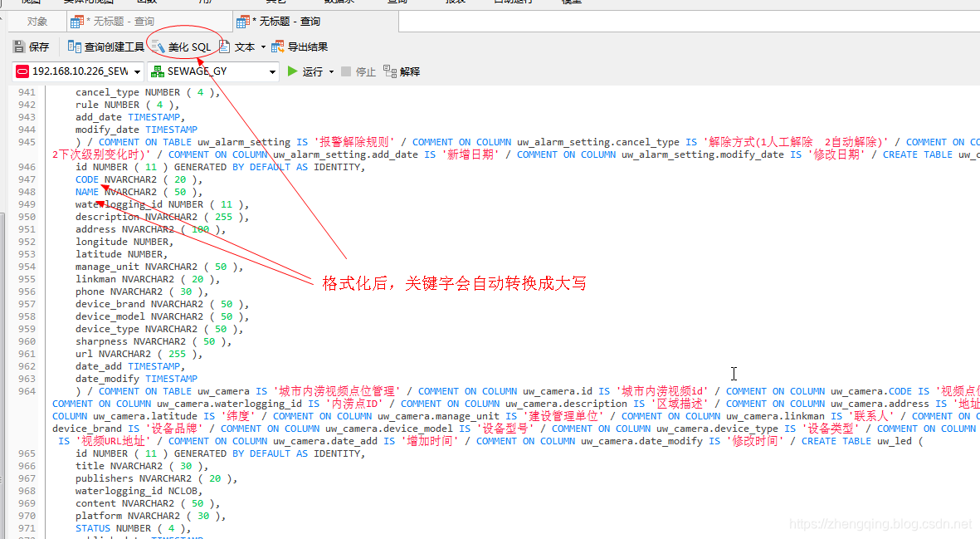Image resolution: width=980 pixels, height=539 pixels.
Task: Switch to the 对象 tab
Action: pyautogui.click(x=37, y=22)
